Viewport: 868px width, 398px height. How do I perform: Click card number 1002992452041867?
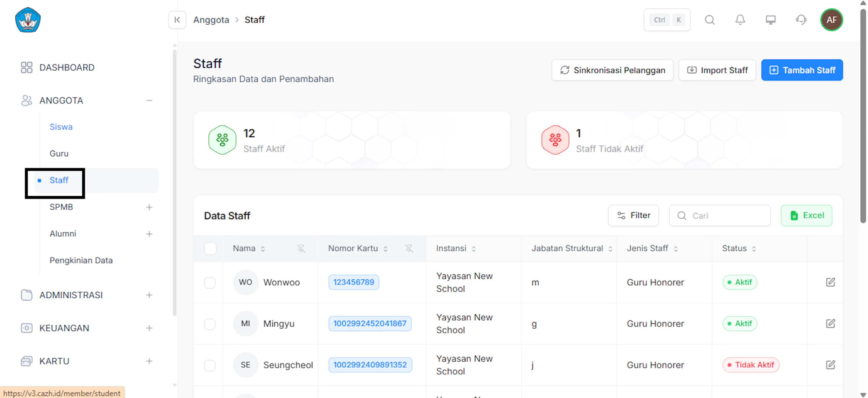[x=370, y=324]
